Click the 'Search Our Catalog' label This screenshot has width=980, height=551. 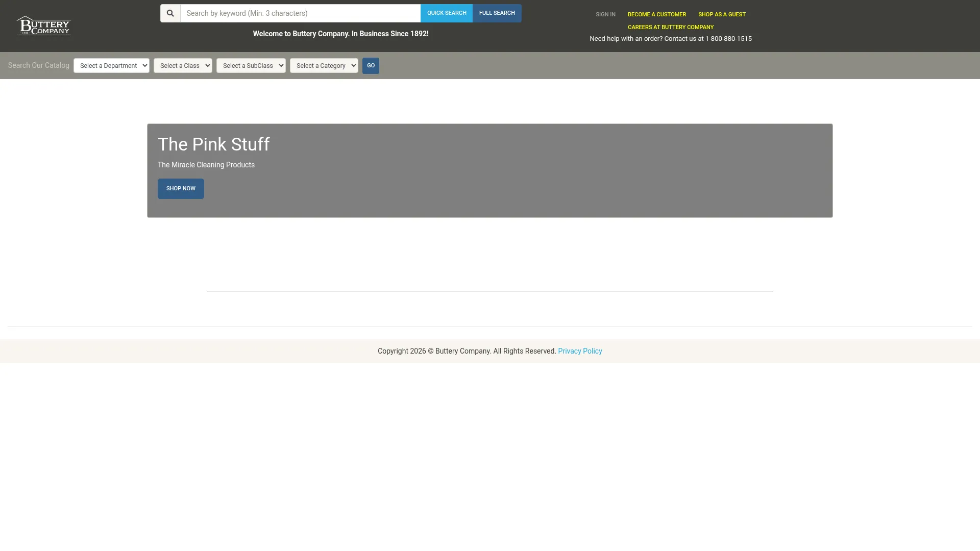(39, 65)
